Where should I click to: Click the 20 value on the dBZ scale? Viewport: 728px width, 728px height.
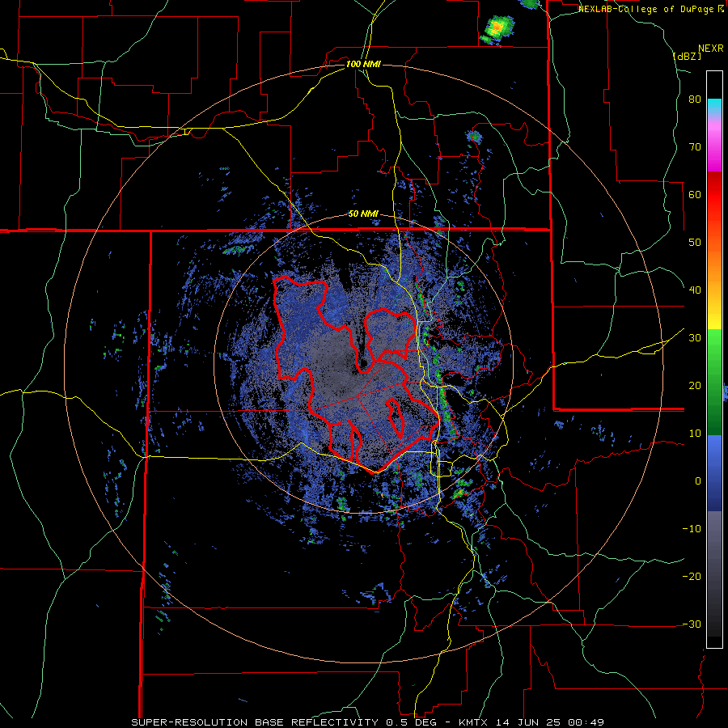[x=695, y=385]
